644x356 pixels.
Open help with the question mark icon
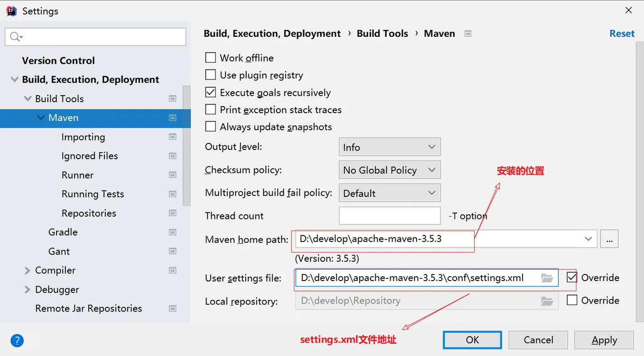(17, 340)
